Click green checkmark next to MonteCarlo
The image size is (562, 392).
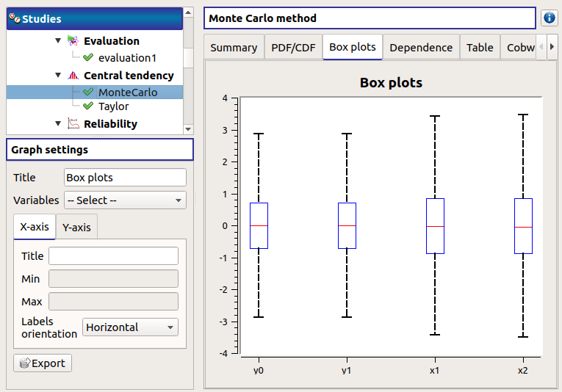click(x=88, y=92)
